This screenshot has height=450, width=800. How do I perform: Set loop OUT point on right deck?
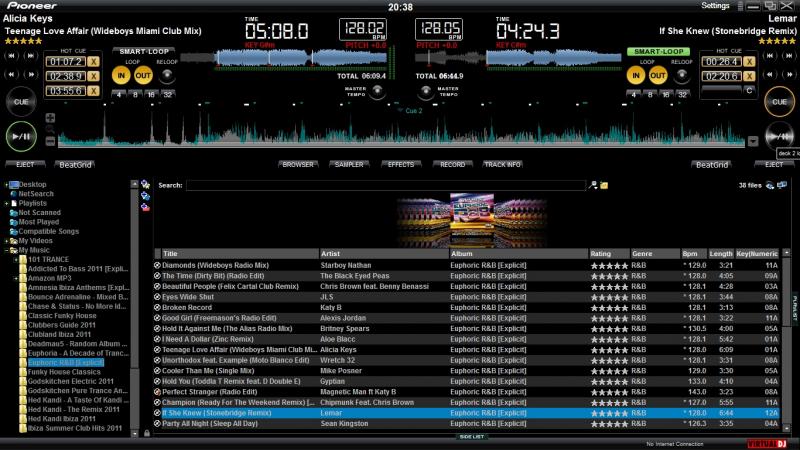click(658, 76)
